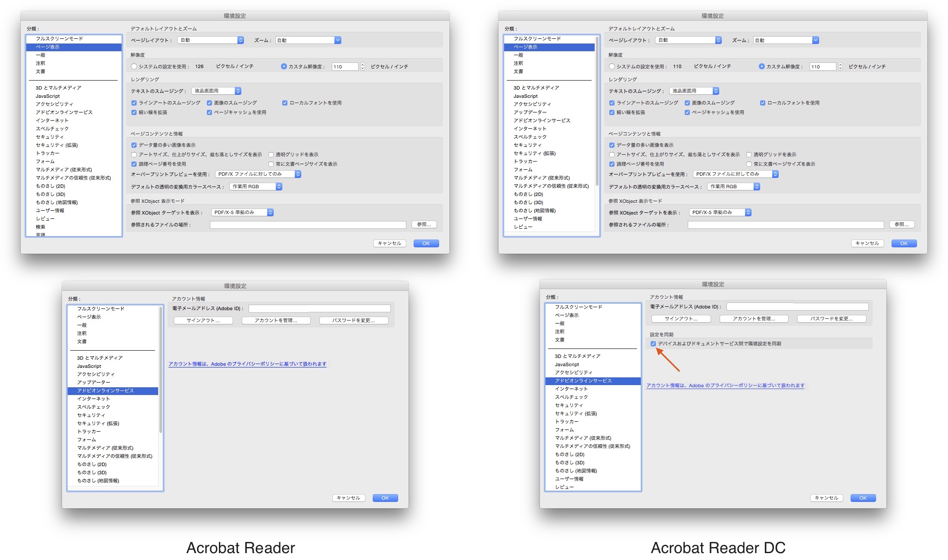Click サインアウト button in non-DC Acrobat Reader dialog

203,320
